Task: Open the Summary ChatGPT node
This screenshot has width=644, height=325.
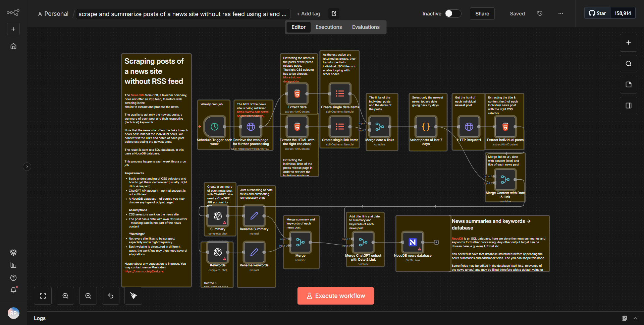Action: 218,216
